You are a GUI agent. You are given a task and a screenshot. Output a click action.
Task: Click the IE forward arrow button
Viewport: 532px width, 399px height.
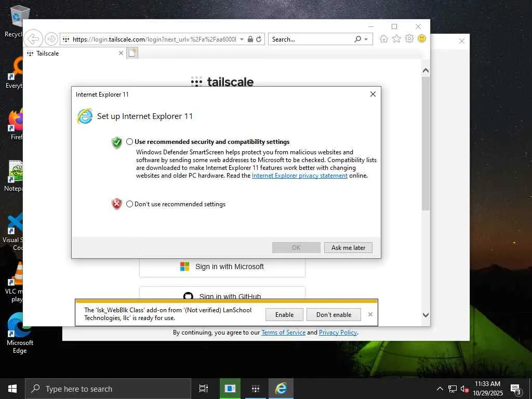[x=51, y=39]
